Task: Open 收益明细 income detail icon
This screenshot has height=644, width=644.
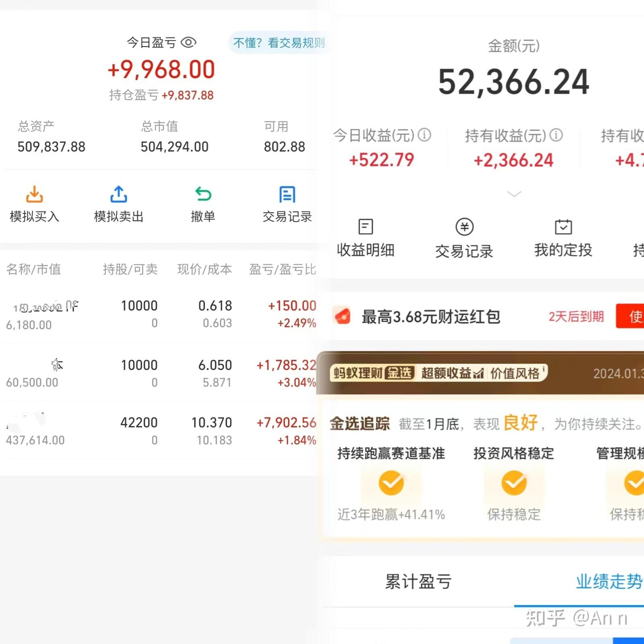Action: (x=365, y=226)
